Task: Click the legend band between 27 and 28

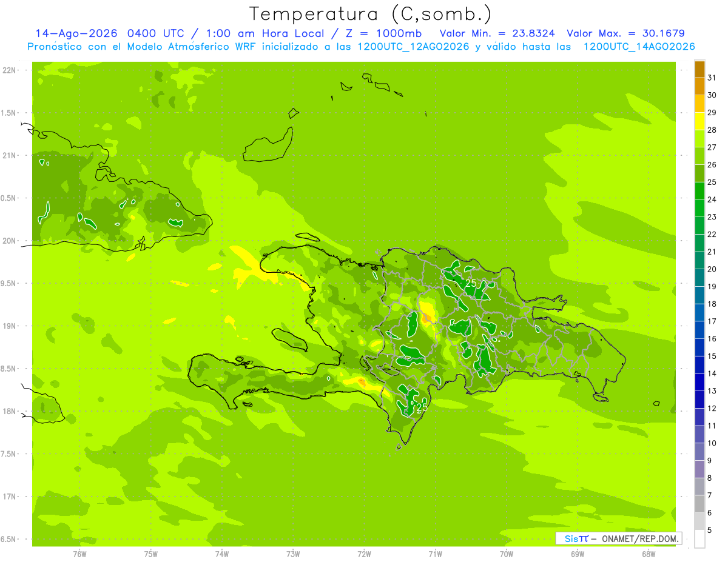Action: click(699, 139)
